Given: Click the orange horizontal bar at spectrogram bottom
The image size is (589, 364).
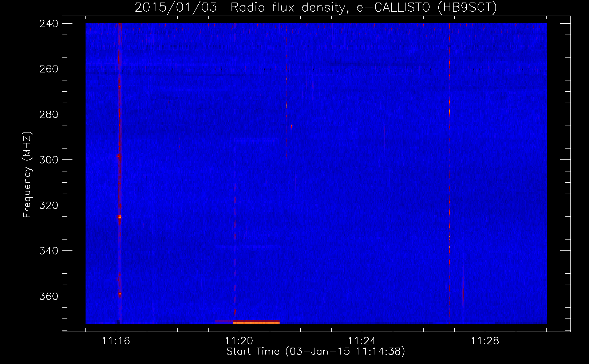Looking at the screenshot, I should pyautogui.click(x=256, y=323).
